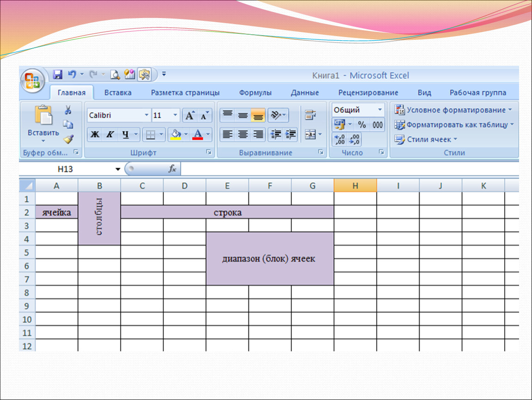Click the Office button orb
Image resolution: width=532 pixels, height=400 pixels.
coord(32,81)
